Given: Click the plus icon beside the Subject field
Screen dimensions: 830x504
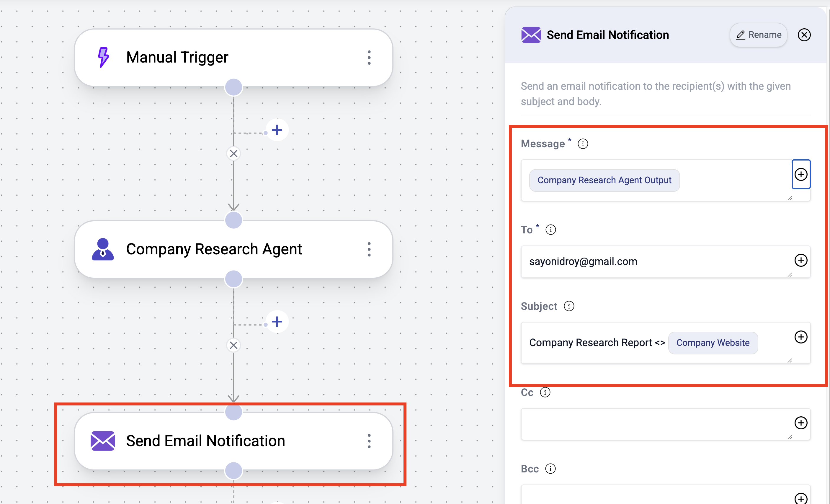Looking at the screenshot, I should point(801,337).
